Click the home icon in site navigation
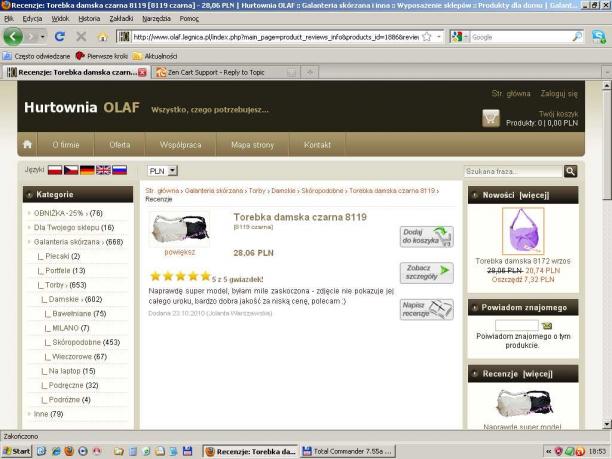612x459 pixels. pyautogui.click(x=27, y=144)
